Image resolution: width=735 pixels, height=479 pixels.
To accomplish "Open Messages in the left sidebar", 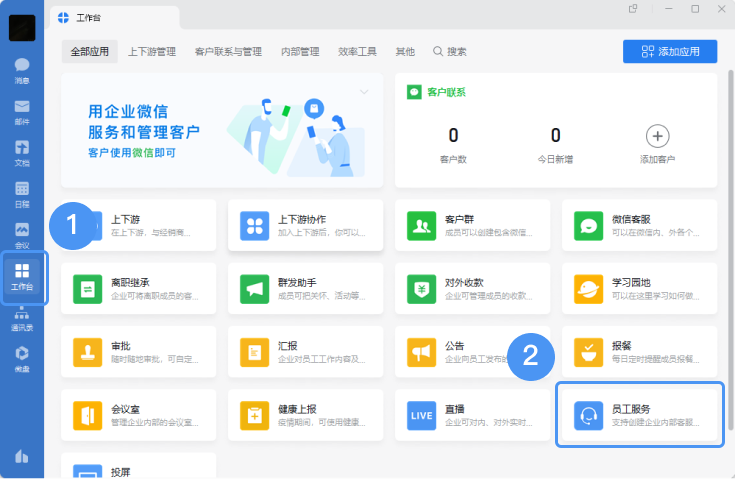I will click(x=22, y=71).
